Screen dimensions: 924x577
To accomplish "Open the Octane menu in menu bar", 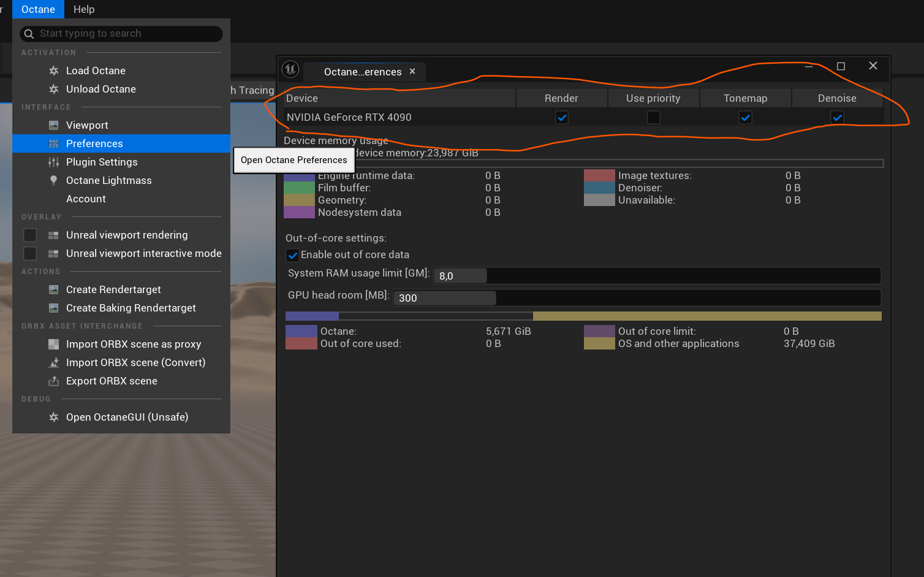I will pos(38,9).
